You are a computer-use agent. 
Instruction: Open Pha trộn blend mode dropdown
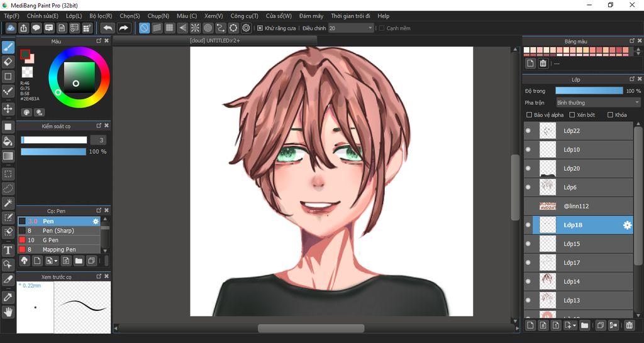tap(598, 102)
